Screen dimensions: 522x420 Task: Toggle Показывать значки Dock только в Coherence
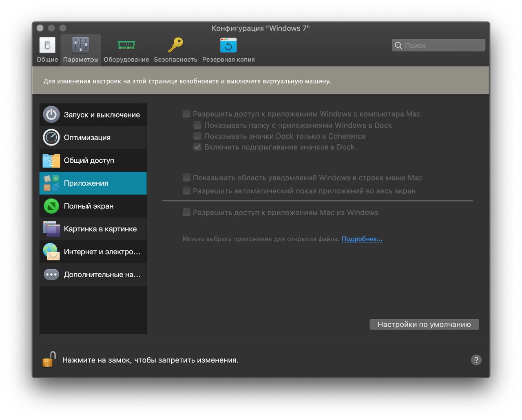[x=197, y=136]
